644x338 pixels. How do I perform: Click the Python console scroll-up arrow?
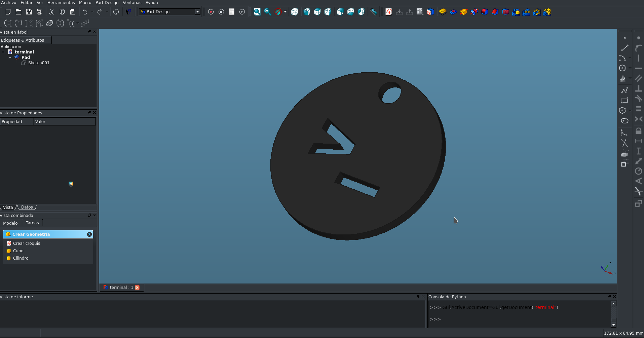[614, 304]
